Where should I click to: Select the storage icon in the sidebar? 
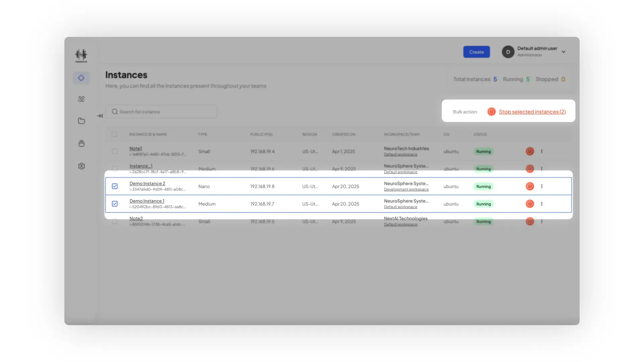(x=81, y=143)
